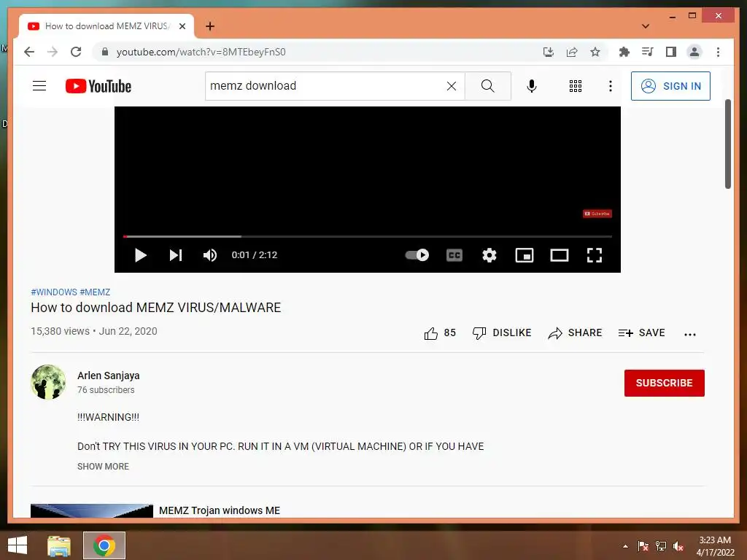Open the YouTube hamburger guide menu
The image size is (747, 560).
[x=39, y=86]
